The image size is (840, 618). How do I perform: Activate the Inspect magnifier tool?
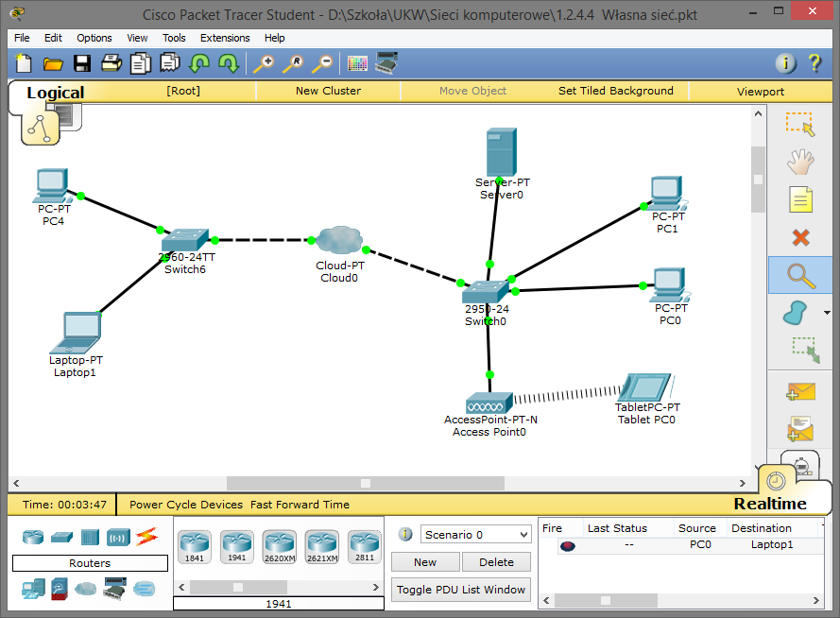(800, 275)
